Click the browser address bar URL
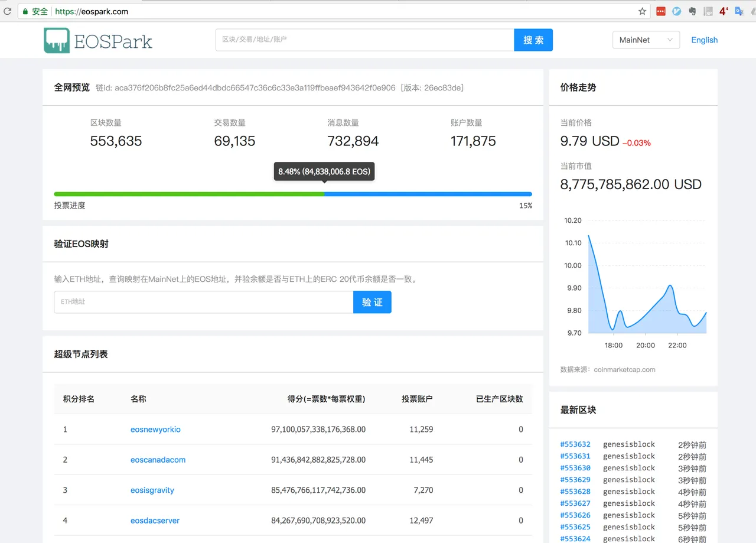The image size is (756, 543). point(92,11)
